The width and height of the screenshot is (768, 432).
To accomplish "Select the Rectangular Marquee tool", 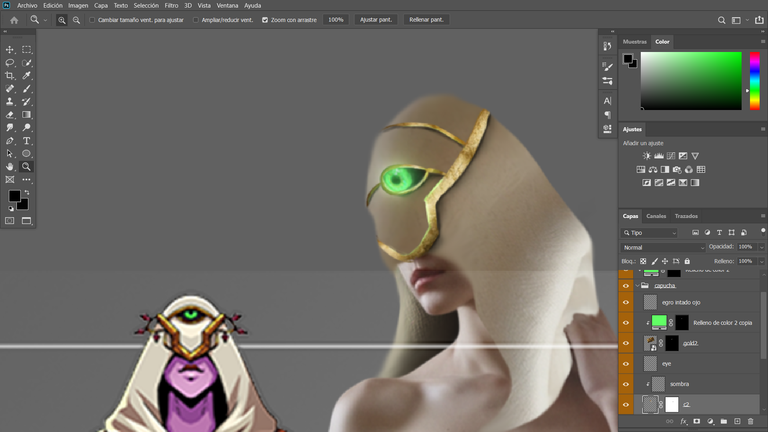I will click(26, 49).
